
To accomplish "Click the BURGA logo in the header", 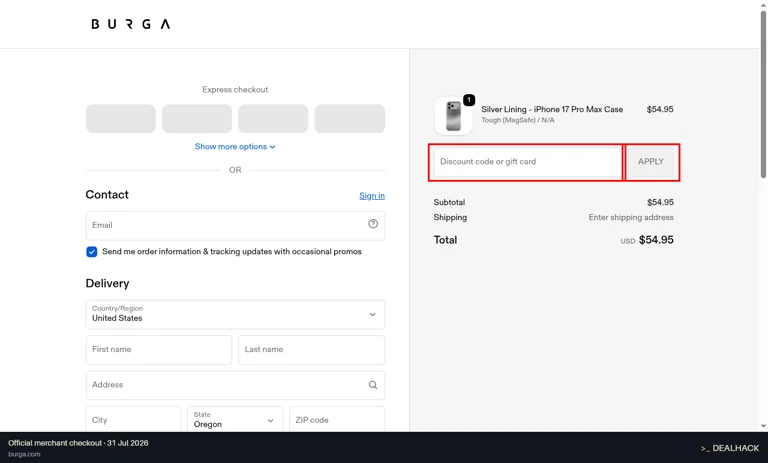I will point(130,24).
